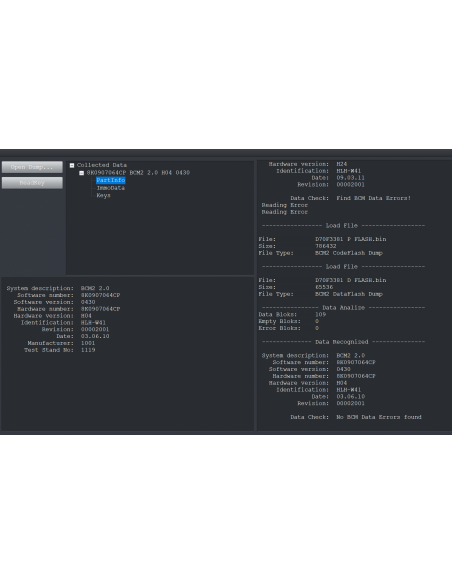Click the Error Bloks line
Viewport: 452px width, 584px height.
click(x=289, y=328)
